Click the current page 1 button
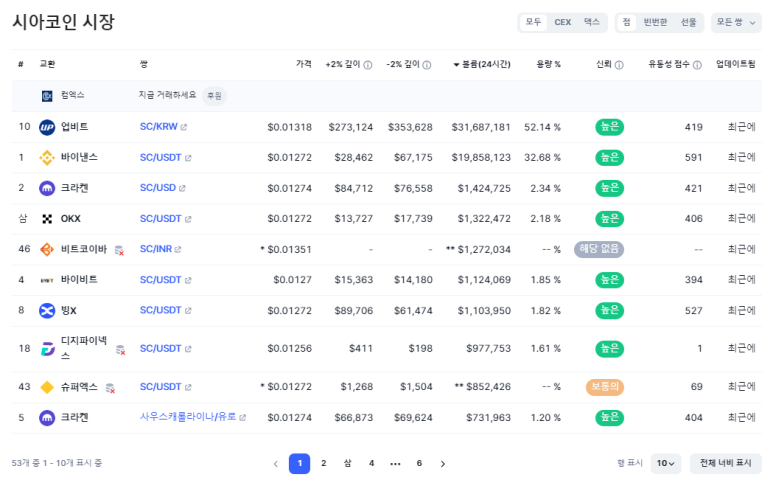 click(x=299, y=464)
